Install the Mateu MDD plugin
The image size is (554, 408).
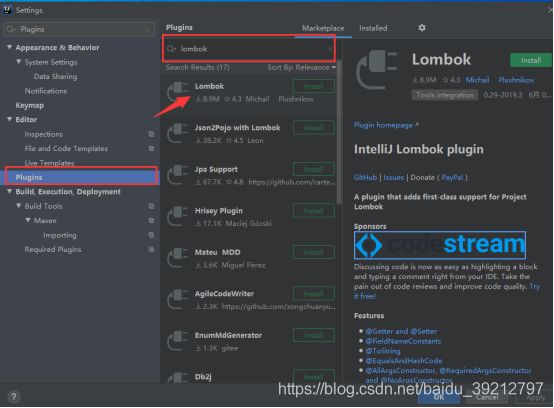[x=314, y=253]
